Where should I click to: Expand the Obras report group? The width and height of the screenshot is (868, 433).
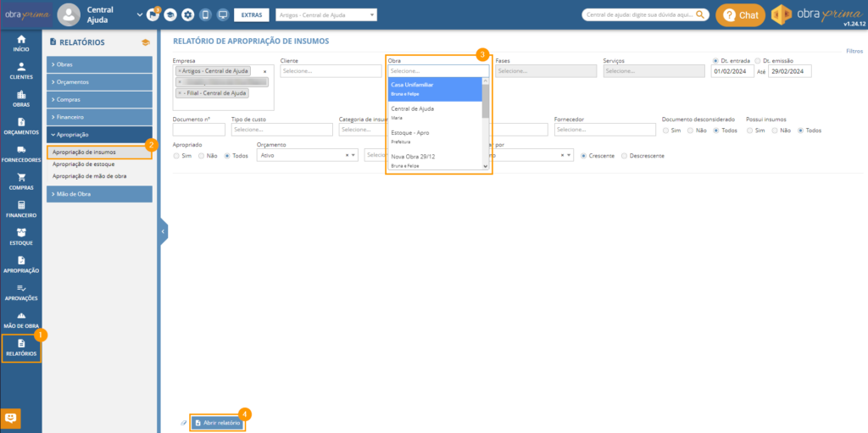tap(99, 64)
